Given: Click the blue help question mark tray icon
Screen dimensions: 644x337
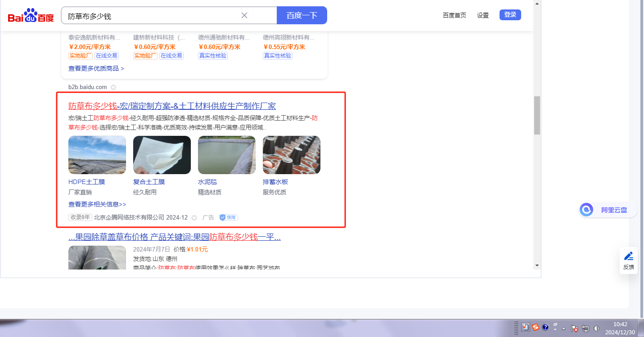Looking at the screenshot, I should pos(545,328).
